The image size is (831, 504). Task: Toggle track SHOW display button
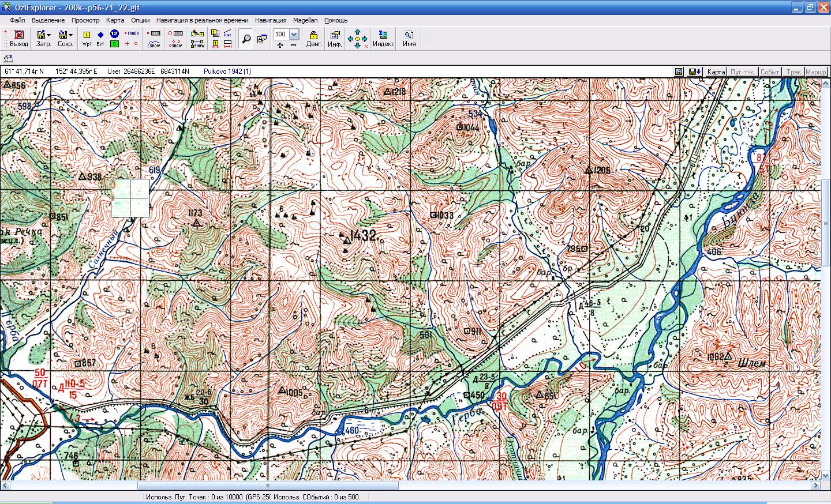pos(154,44)
